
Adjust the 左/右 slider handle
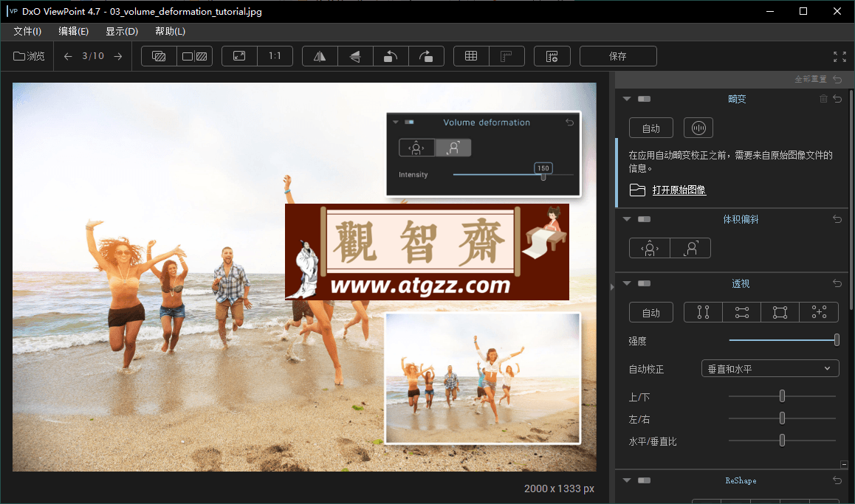tap(782, 418)
